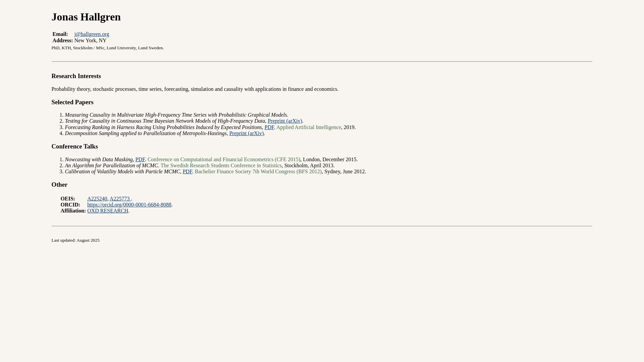Click the ORCID: label
The image size is (644, 362).
click(x=70, y=205)
